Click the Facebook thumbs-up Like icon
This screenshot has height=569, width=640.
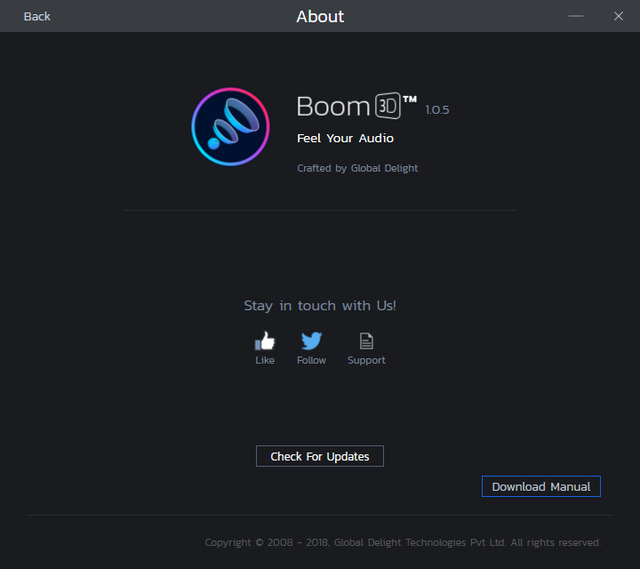(265, 341)
